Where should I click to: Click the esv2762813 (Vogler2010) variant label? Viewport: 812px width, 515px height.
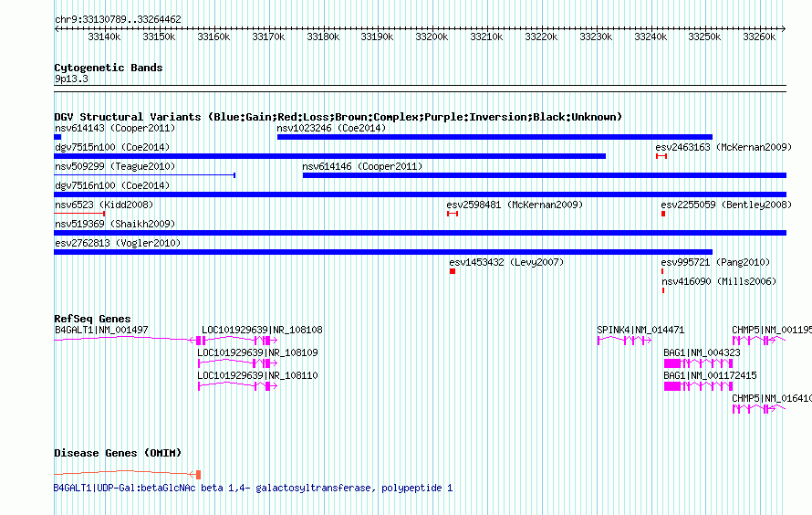(118, 243)
